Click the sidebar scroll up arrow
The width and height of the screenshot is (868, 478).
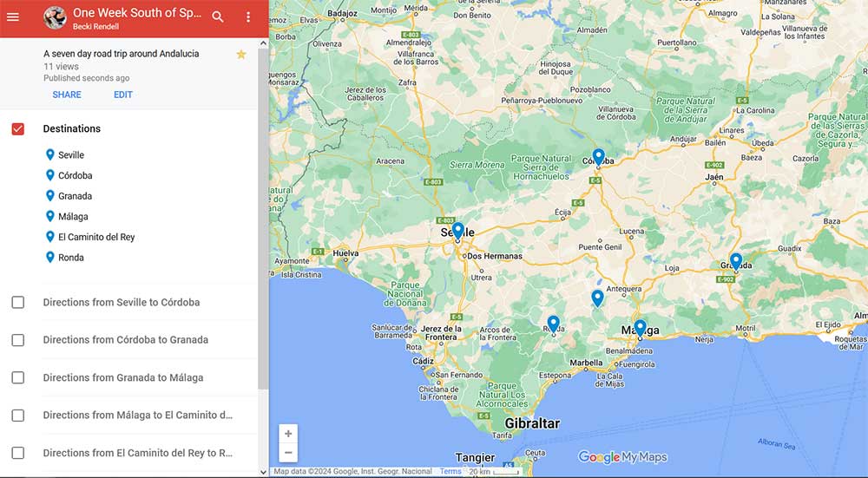point(263,43)
